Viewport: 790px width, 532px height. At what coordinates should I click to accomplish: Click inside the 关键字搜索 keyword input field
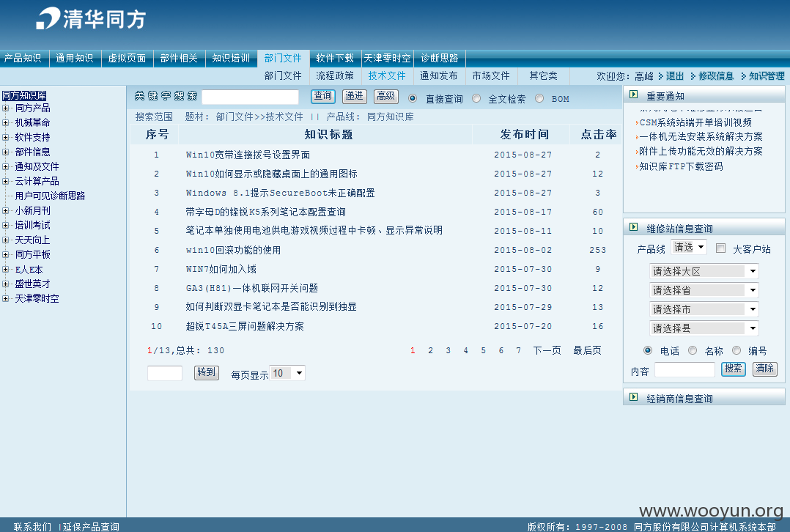pyautogui.click(x=251, y=97)
